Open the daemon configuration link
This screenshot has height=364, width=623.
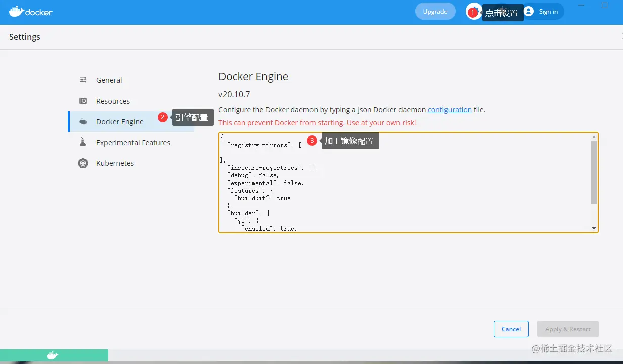pos(450,109)
